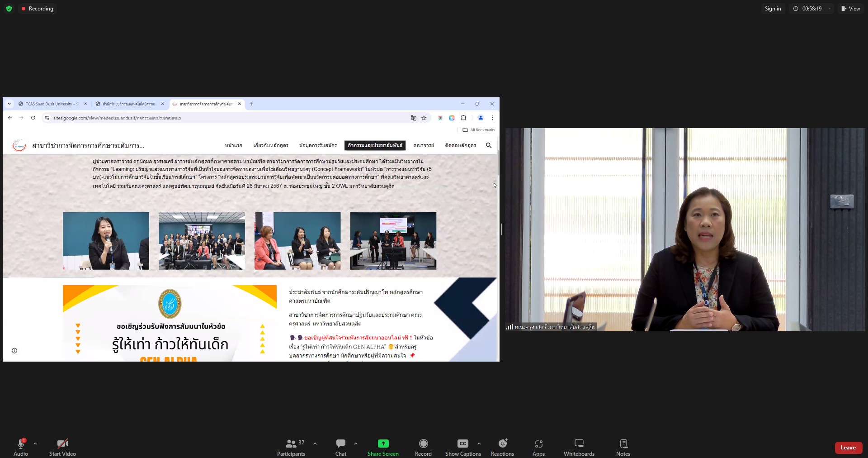Open ติดต่อหลักสูตร menu item
Viewport: 868px width, 458px height.
(460, 145)
